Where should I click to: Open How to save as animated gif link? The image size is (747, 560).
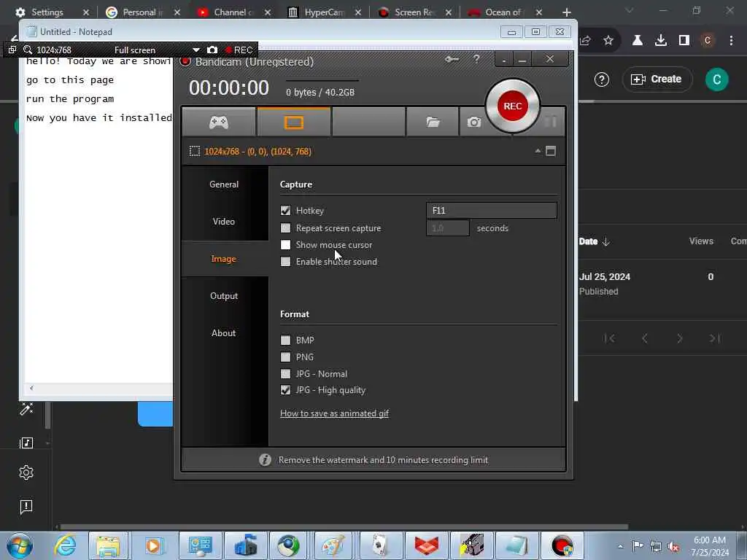334,413
